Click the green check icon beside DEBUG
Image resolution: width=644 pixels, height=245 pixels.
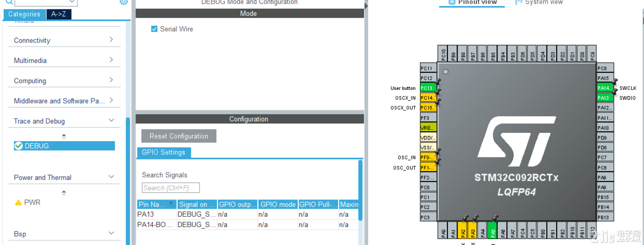19,146
